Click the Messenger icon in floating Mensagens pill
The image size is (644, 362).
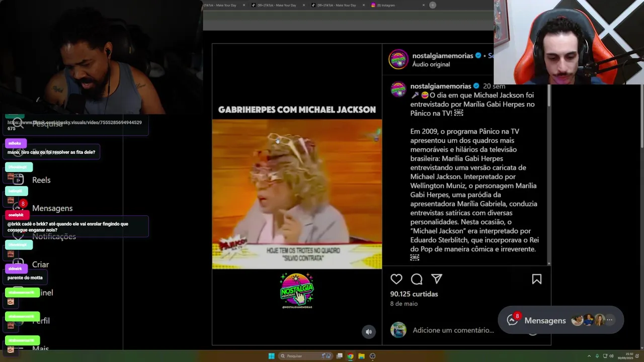click(512, 320)
